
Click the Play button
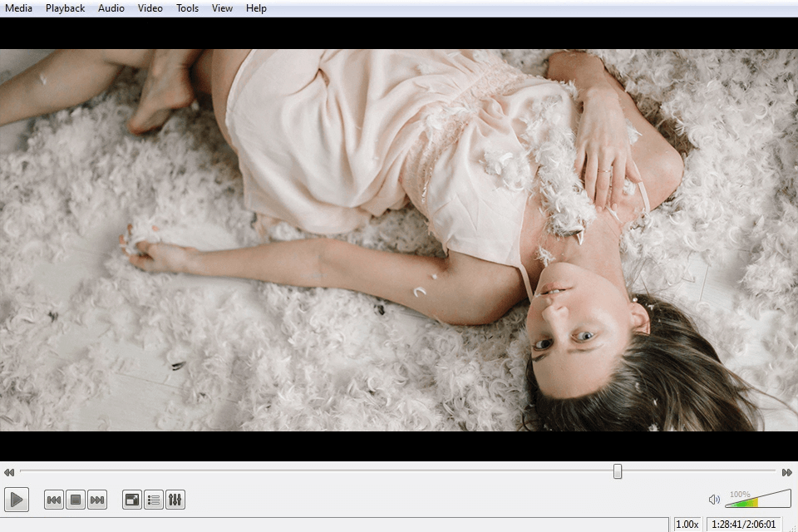click(x=17, y=500)
